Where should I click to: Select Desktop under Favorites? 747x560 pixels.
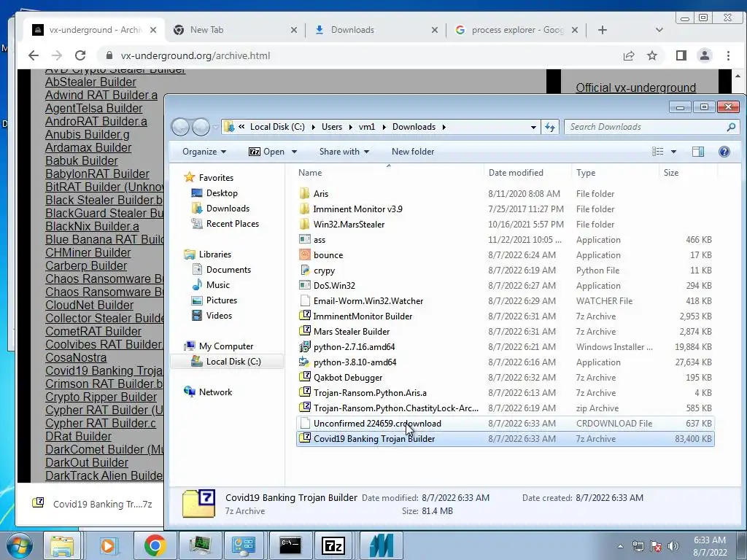click(x=222, y=193)
